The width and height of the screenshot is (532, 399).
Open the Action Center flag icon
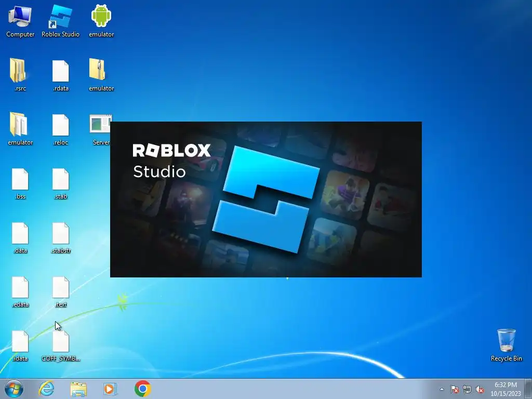(x=455, y=389)
